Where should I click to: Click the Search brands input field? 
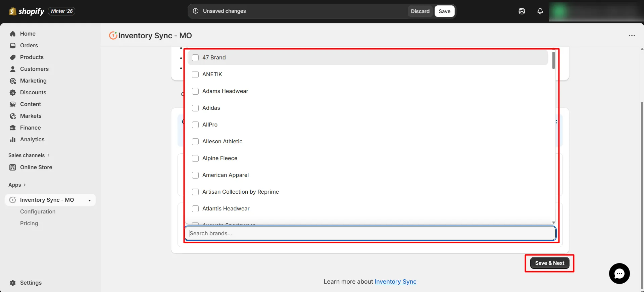coord(370,233)
